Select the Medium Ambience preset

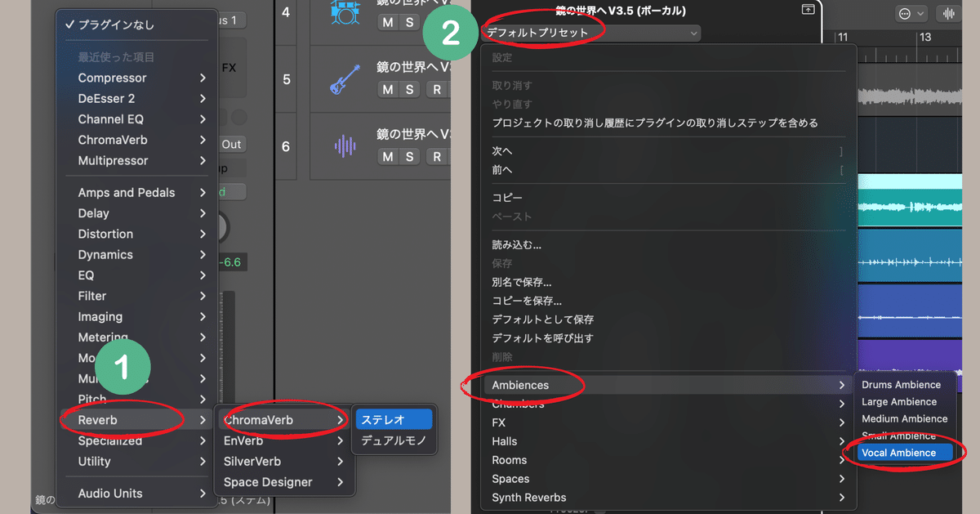pos(906,418)
